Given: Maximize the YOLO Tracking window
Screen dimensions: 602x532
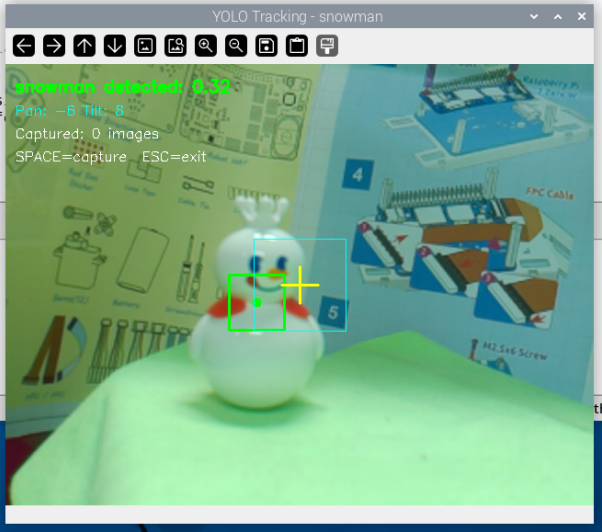Looking at the screenshot, I should (x=558, y=17).
